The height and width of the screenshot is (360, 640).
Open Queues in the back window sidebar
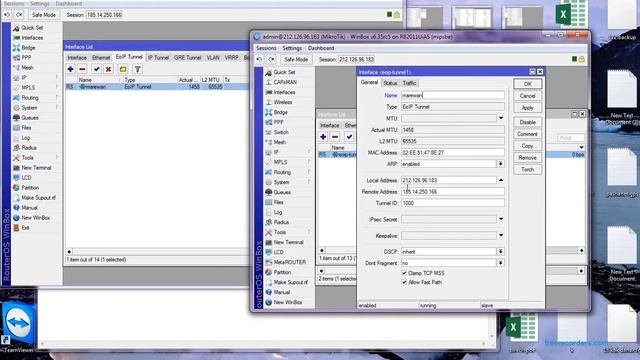pos(30,118)
